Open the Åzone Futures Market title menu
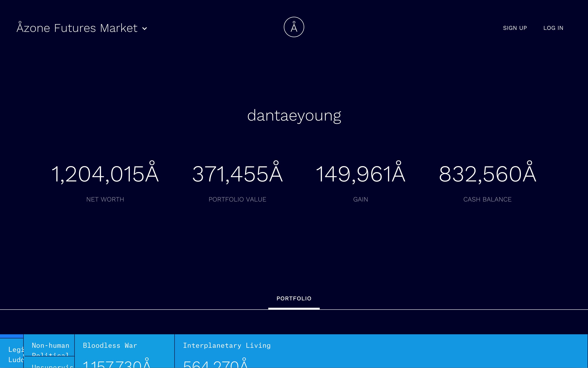This screenshot has width=588, height=368. 77,28
